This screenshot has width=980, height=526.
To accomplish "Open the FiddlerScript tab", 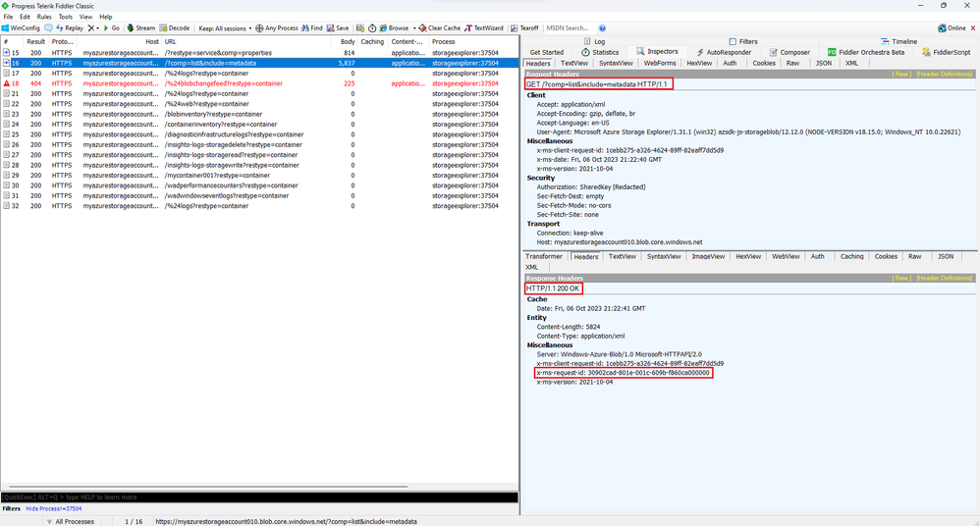I will click(x=947, y=52).
